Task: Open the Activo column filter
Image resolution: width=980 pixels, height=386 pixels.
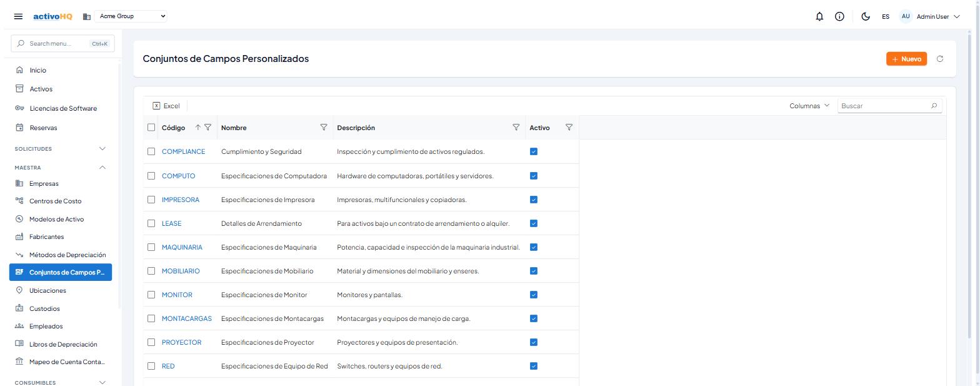Action: [x=569, y=128]
